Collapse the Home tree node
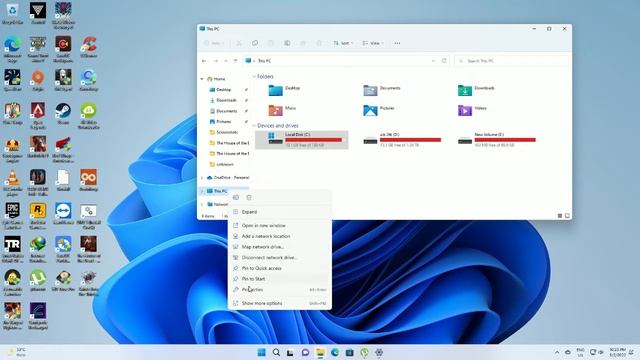 pyautogui.click(x=202, y=79)
